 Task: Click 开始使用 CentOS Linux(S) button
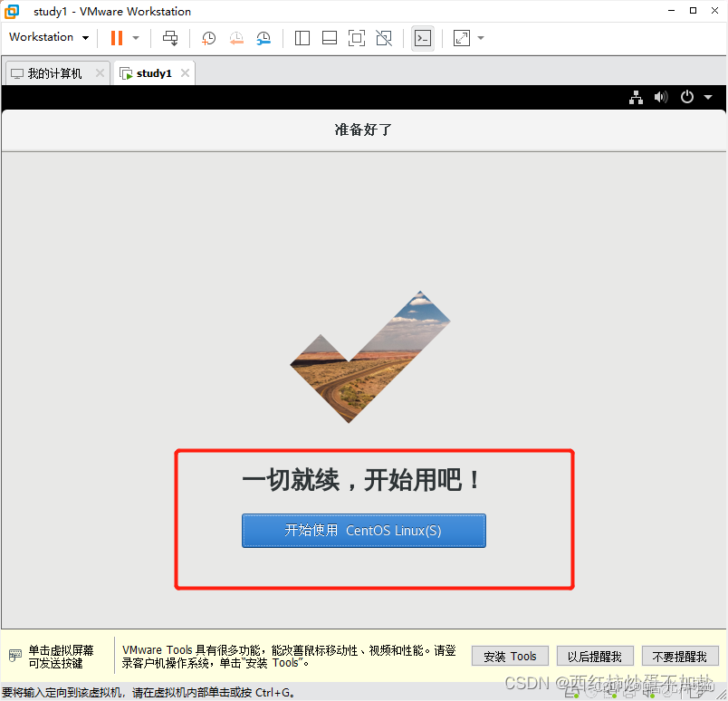(363, 531)
